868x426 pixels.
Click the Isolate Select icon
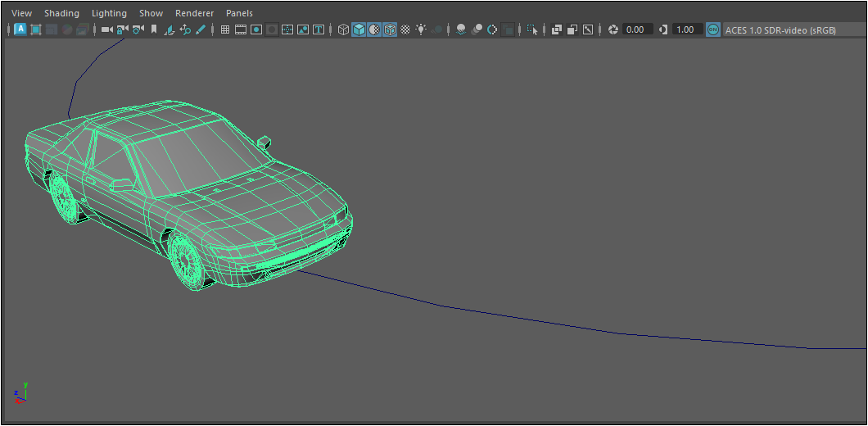532,29
